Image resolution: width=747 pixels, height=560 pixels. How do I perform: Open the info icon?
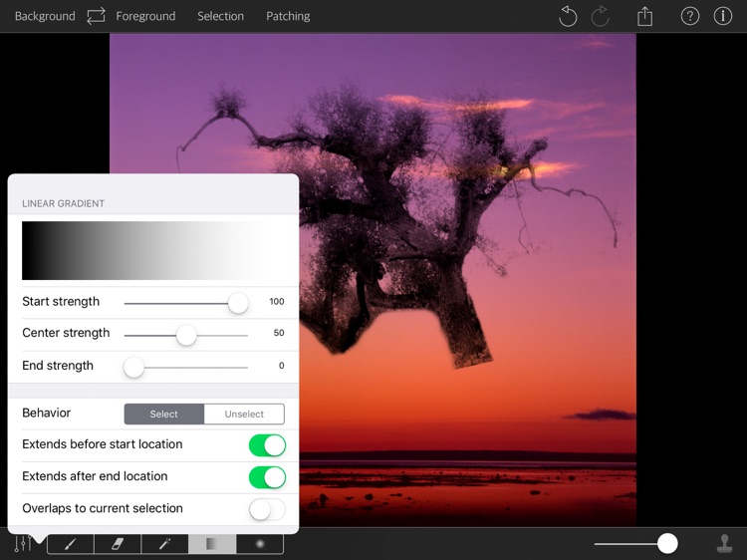coord(723,16)
